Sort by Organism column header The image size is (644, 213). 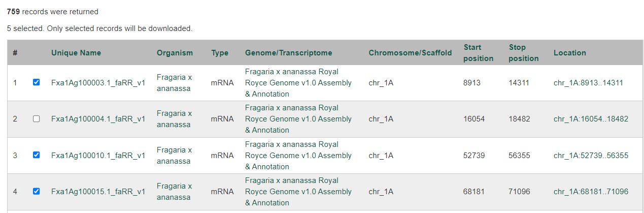(x=175, y=53)
